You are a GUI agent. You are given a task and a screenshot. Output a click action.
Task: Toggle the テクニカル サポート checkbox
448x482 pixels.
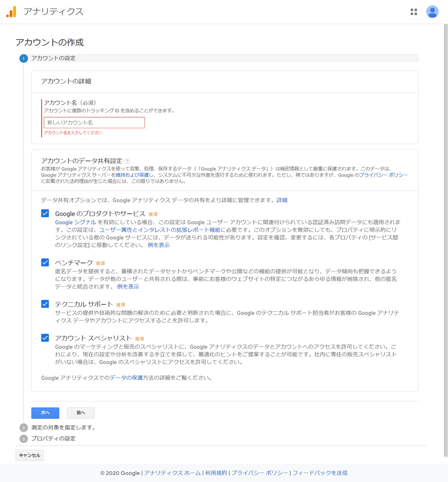(x=45, y=304)
